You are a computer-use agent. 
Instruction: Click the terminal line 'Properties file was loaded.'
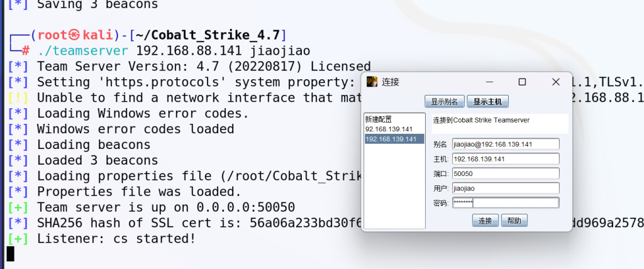[x=139, y=192]
